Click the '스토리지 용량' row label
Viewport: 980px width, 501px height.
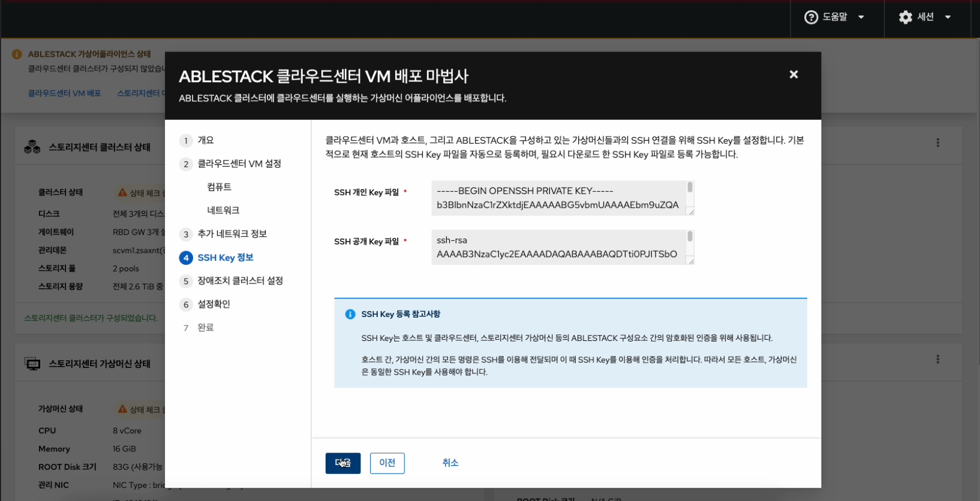[61, 286]
